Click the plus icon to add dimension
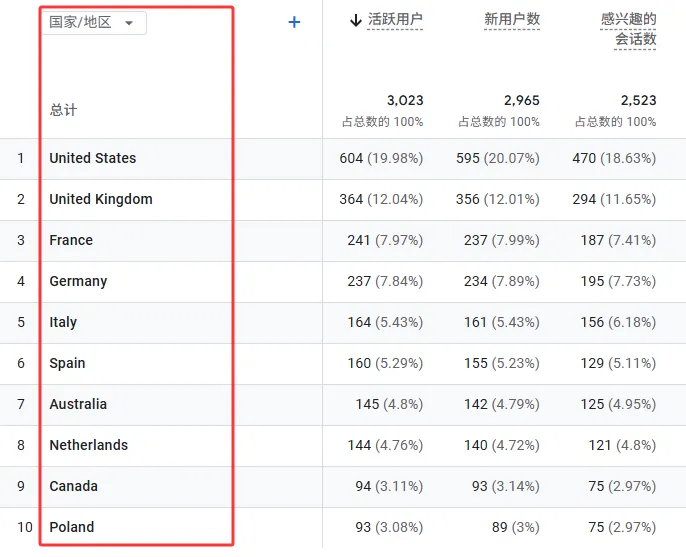Image resolution: width=686 pixels, height=557 pixels. pyautogui.click(x=294, y=22)
